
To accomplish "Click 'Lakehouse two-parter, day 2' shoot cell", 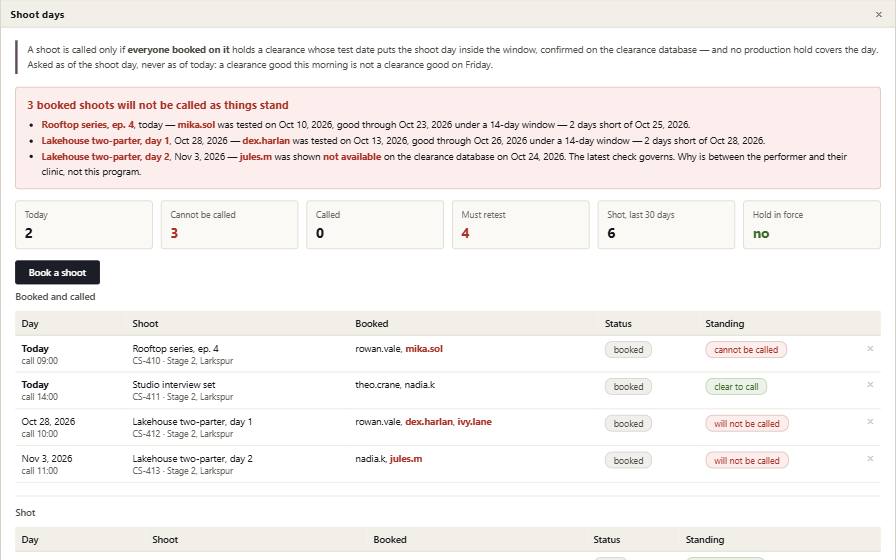I will coord(192,458).
